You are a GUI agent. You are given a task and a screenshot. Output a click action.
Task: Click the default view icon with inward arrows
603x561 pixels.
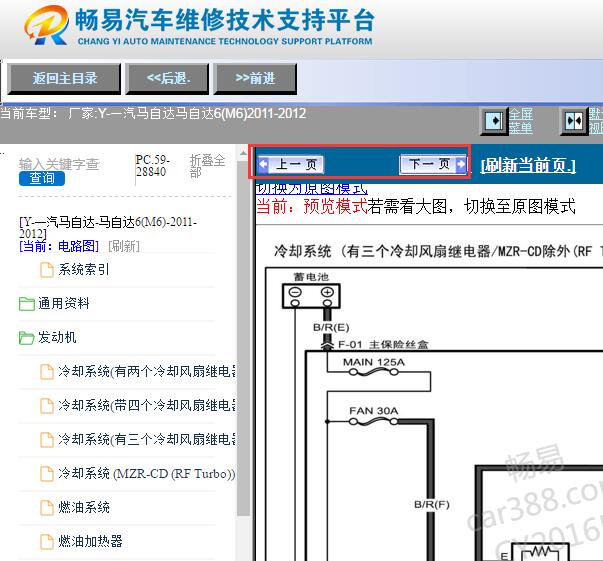click(574, 121)
